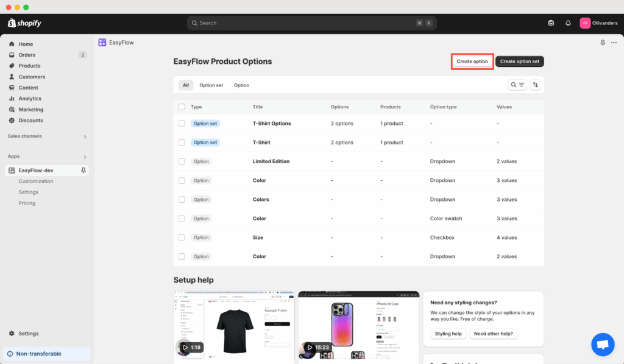Click the sort icon above the table
Viewport: 624px width, 364px height.
pos(535,84)
